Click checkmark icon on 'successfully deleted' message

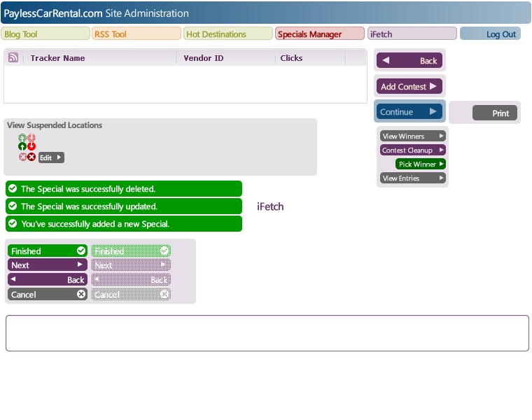tap(13, 188)
